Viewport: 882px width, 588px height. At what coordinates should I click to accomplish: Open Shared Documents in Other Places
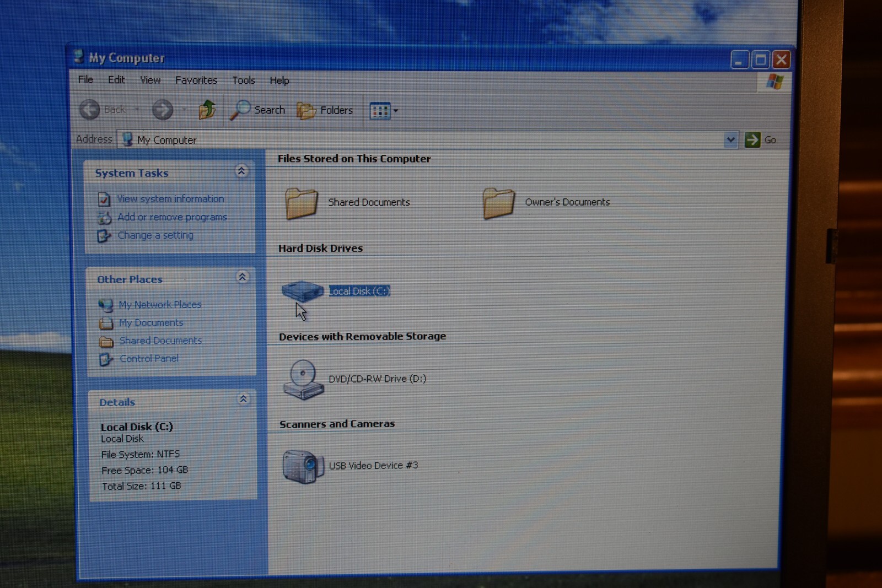[160, 341]
